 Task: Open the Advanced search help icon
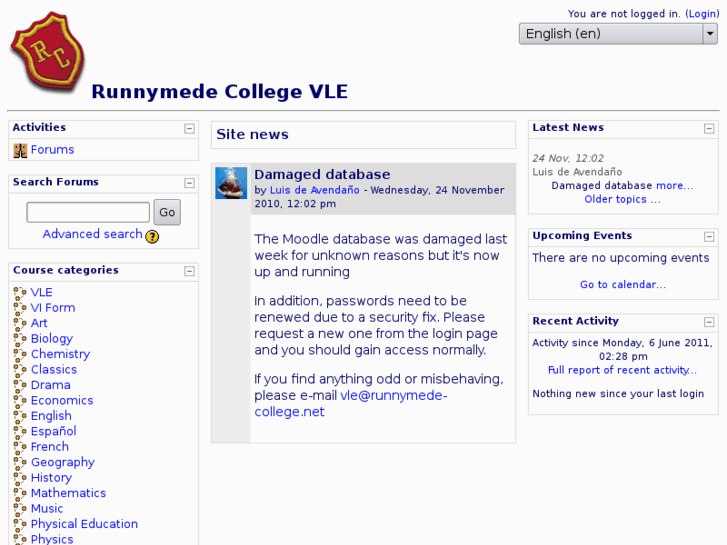click(152, 237)
